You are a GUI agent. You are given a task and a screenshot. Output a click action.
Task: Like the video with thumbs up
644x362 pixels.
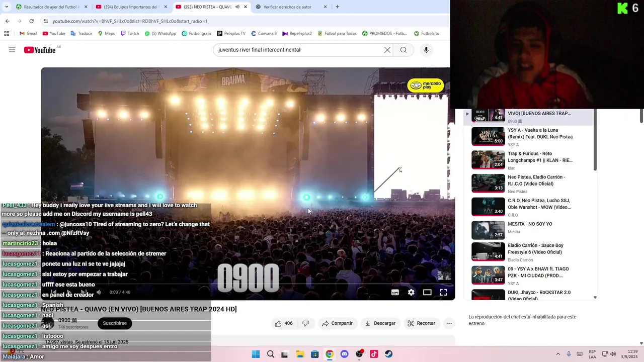point(284,323)
